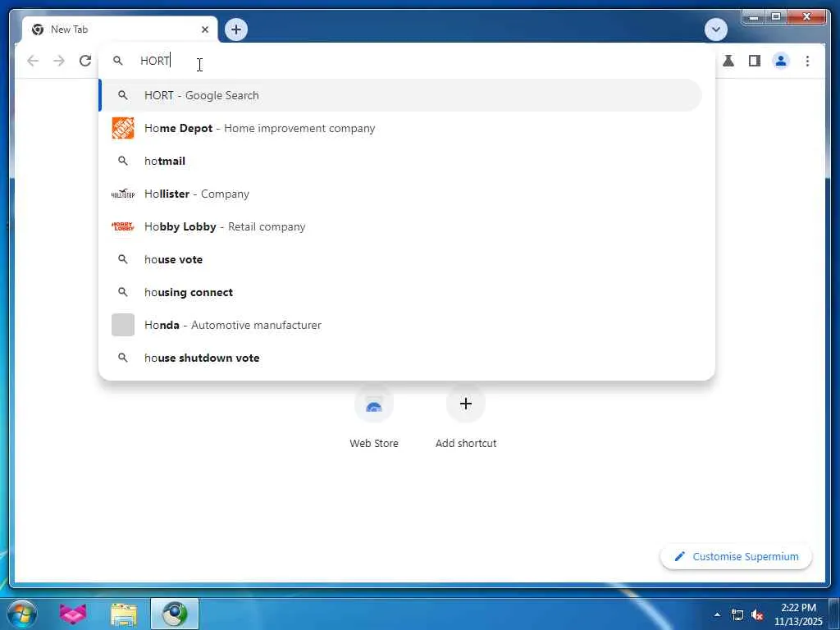Click search icon beside house shutdown vote
The width and height of the screenshot is (840, 630).
coord(123,358)
